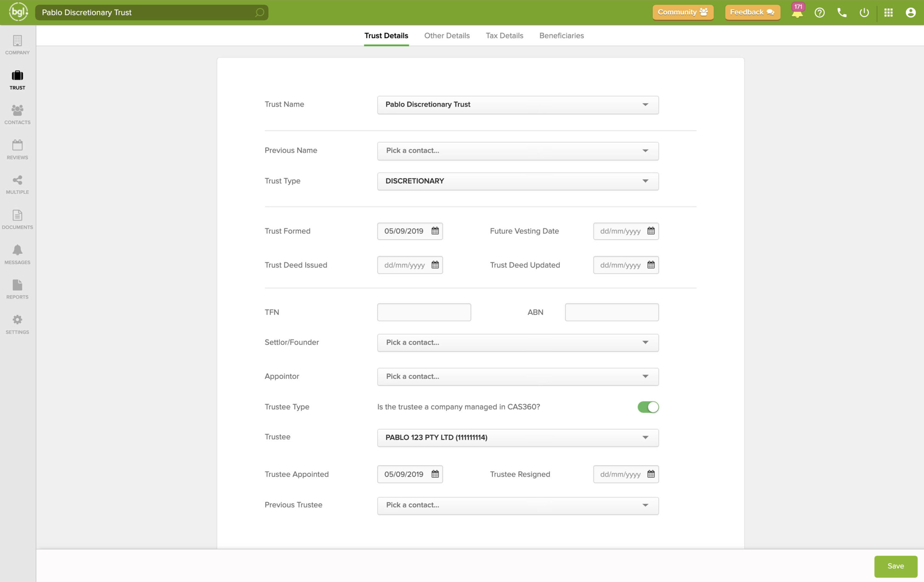Switch to the Tax Details tab
Image resolution: width=924 pixels, height=582 pixels.
pos(504,35)
